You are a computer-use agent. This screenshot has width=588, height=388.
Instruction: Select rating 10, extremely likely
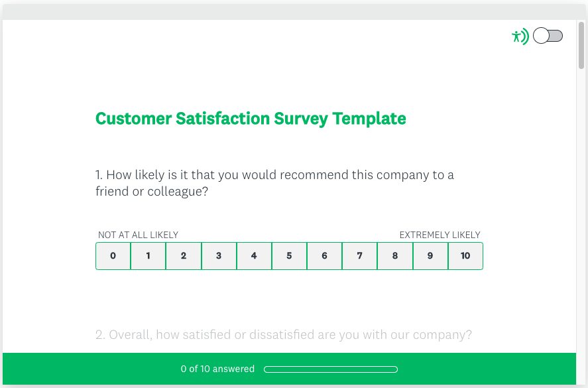click(465, 256)
